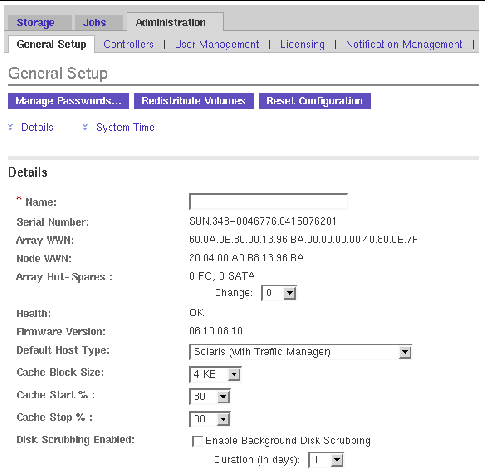Screen dimensions: 485x476
Task: Open User Management sub-tab
Action: (x=217, y=44)
